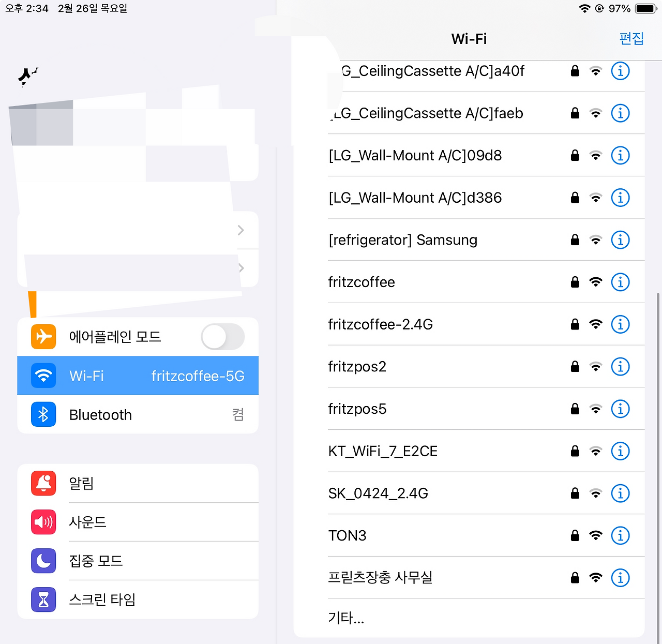
Task: Open the Bluetooth settings row
Action: 138,414
